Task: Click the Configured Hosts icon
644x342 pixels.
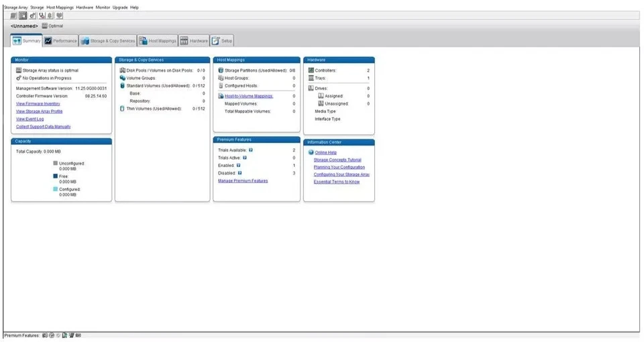Action: pyautogui.click(x=221, y=85)
